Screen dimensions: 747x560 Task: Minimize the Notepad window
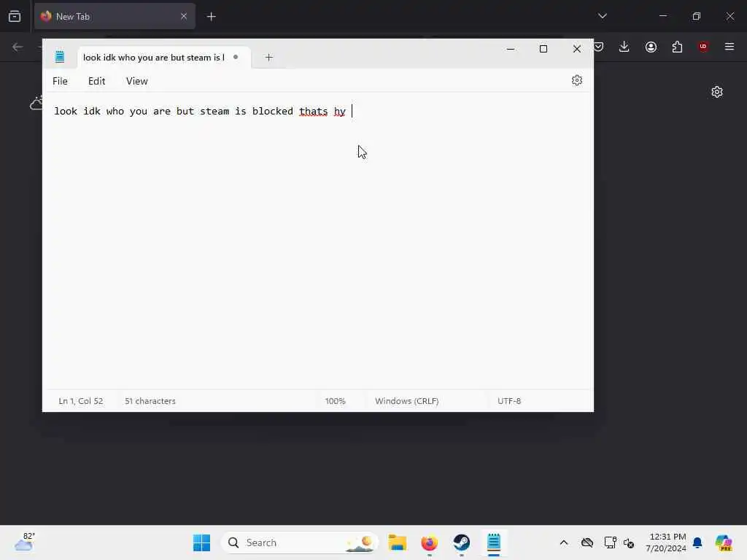point(510,49)
